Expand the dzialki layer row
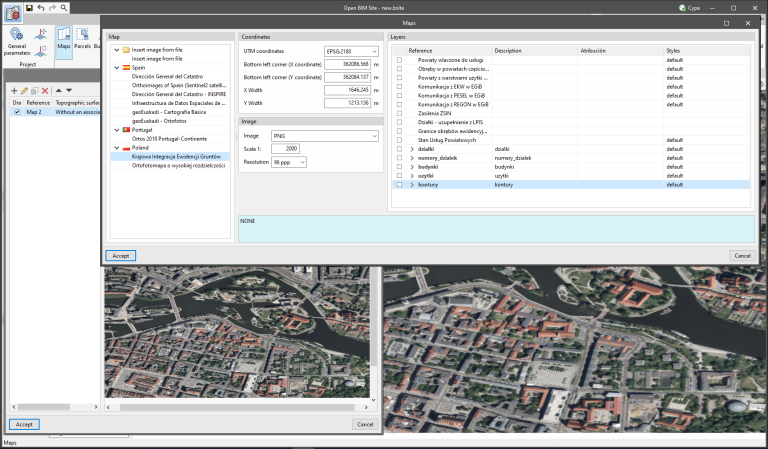Screen dimensions: 768x449 point(412,149)
